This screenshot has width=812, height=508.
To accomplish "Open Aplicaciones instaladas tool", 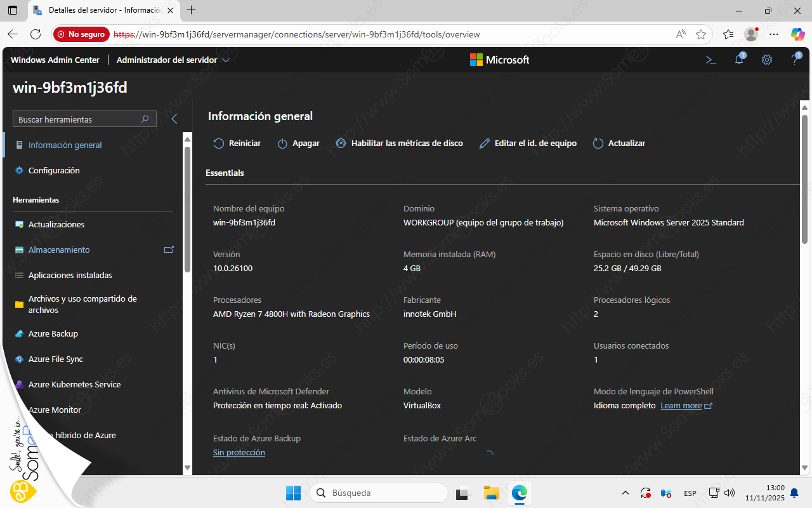I will click(70, 276).
